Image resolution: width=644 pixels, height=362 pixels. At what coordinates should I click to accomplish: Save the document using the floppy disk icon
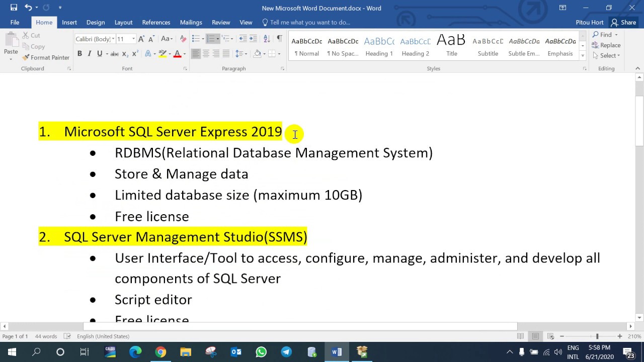[14, 8]
